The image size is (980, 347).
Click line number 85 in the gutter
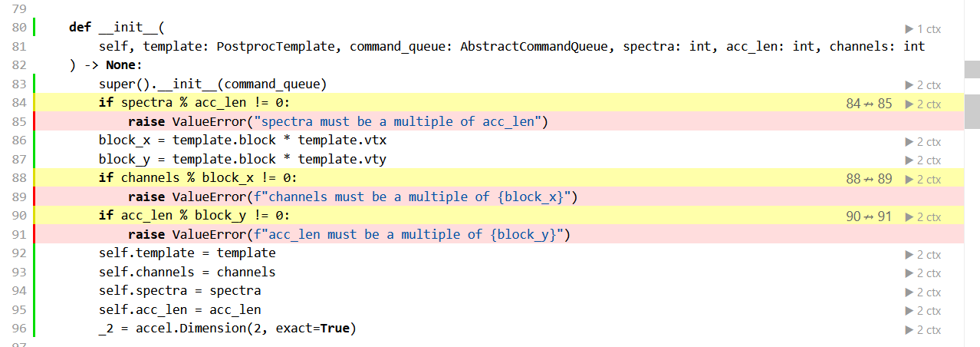[20, 121]
